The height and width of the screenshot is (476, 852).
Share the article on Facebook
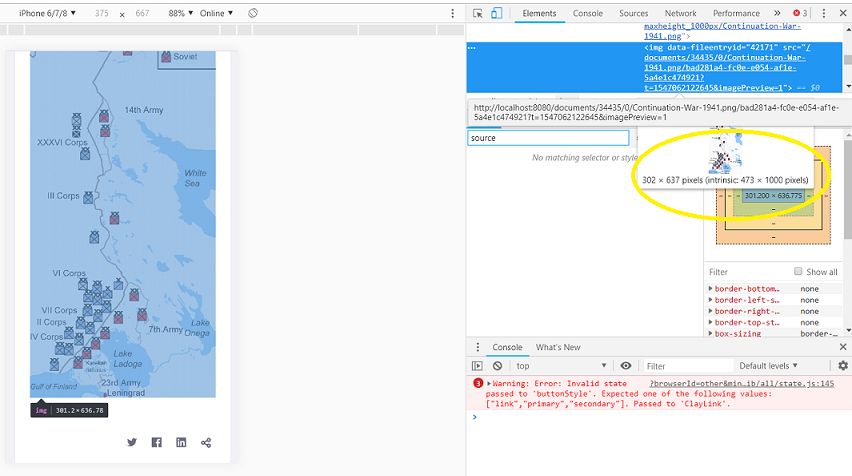(156, 442)
